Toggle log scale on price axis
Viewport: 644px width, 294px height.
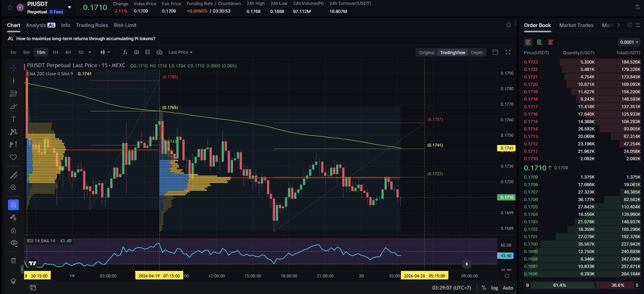(x=495, y=288)
